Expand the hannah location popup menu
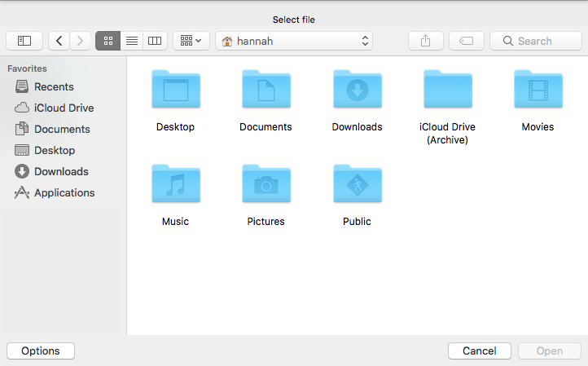Viewport: 588px width, 366px height. pos(294,41)
